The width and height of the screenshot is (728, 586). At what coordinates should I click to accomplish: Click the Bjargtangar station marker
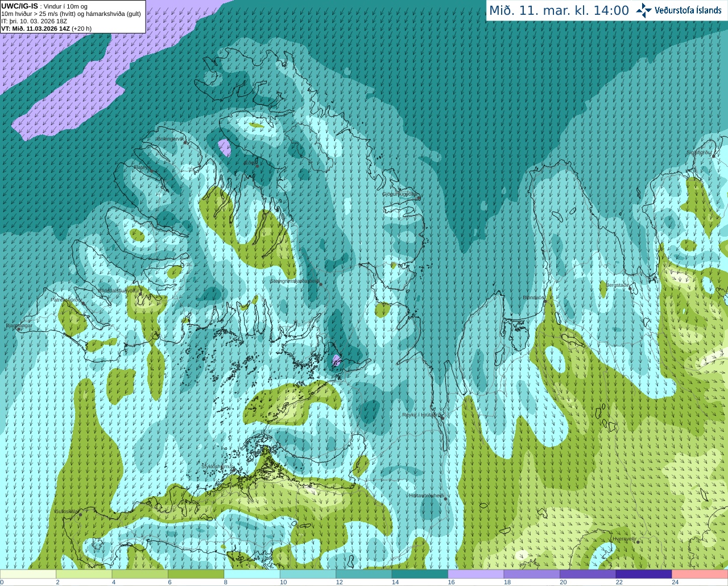click(19, 329)
